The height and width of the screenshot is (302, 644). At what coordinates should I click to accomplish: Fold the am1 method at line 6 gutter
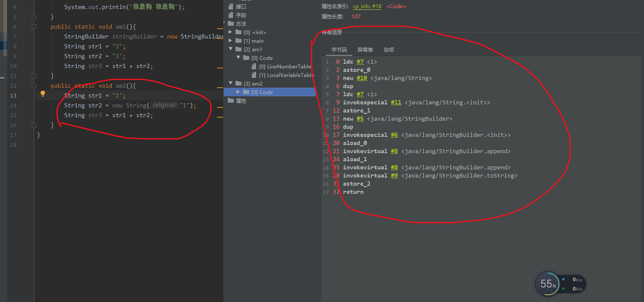pyautogui.click(x=34, y=27)
